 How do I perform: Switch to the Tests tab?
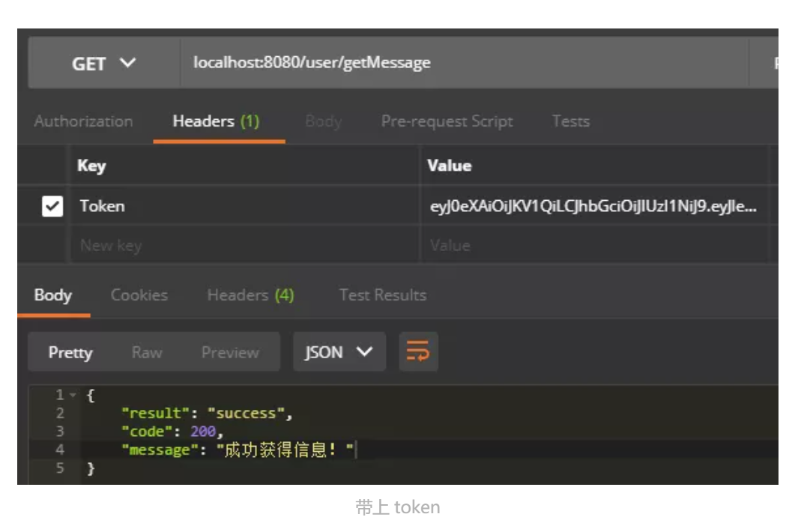570,121
